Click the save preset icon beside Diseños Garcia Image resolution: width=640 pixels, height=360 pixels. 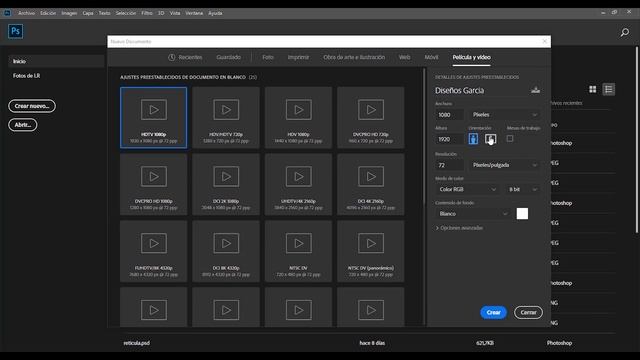coord(536,90)
